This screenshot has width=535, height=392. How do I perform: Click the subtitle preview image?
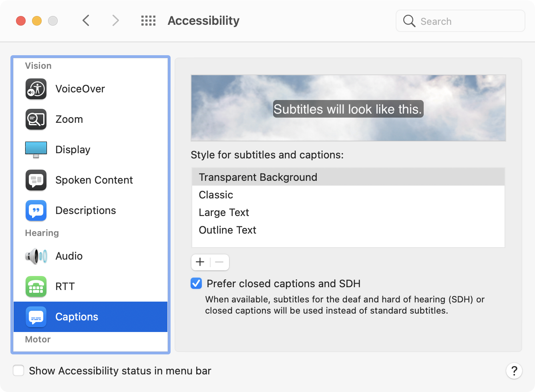pos(348,108)
